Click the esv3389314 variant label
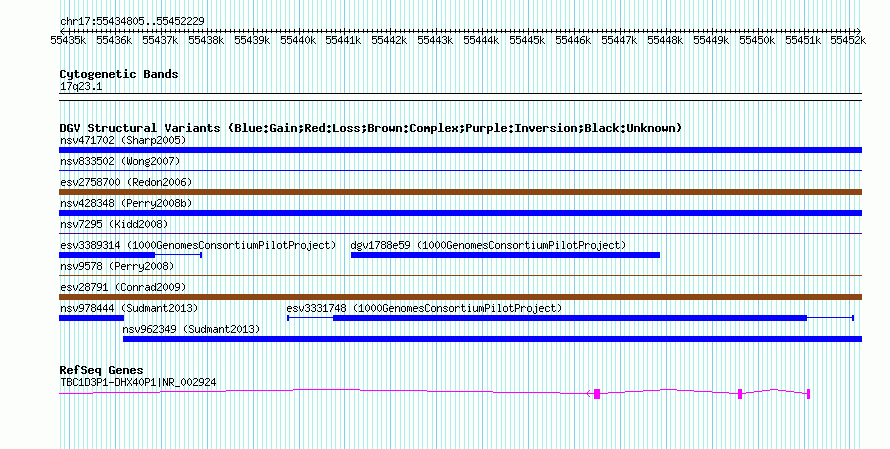The width and height of the screenshot is (890, 449). (198, 245)
